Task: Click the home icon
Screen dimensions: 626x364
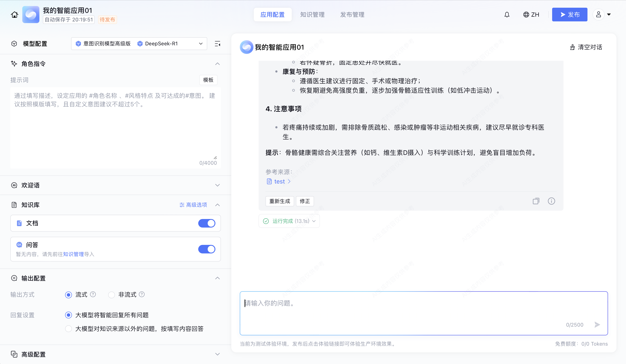Action: (14, 15)
